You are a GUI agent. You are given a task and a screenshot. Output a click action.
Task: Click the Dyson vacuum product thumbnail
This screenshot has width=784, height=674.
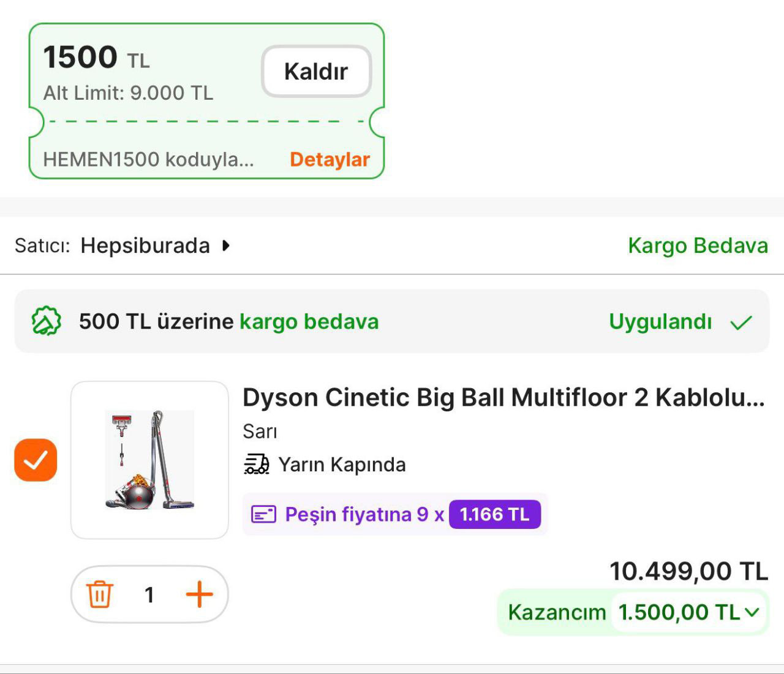pos(149,460)
